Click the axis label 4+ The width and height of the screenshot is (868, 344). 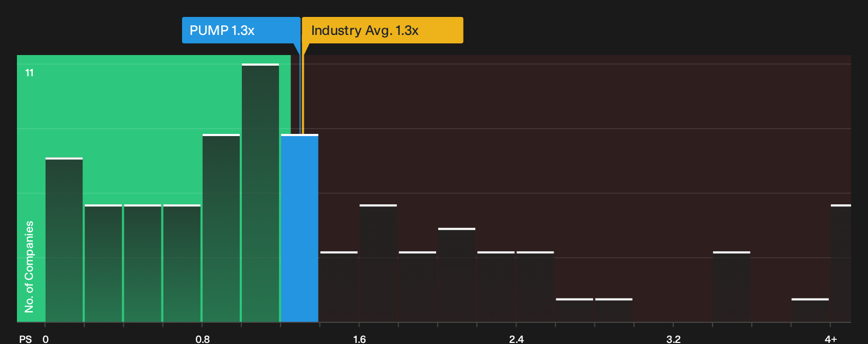tap(831, 339)
